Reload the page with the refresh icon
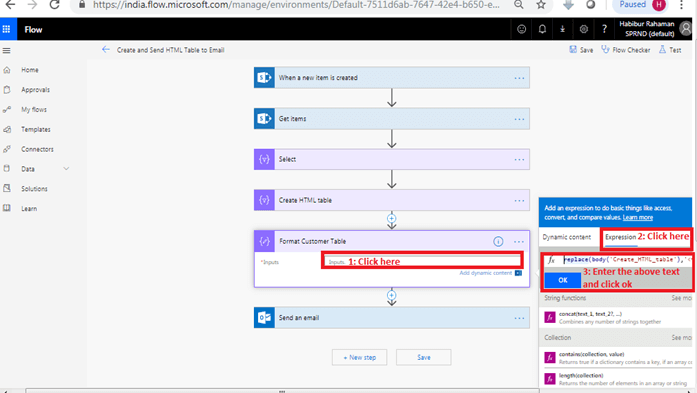 (x=54, y=5)
